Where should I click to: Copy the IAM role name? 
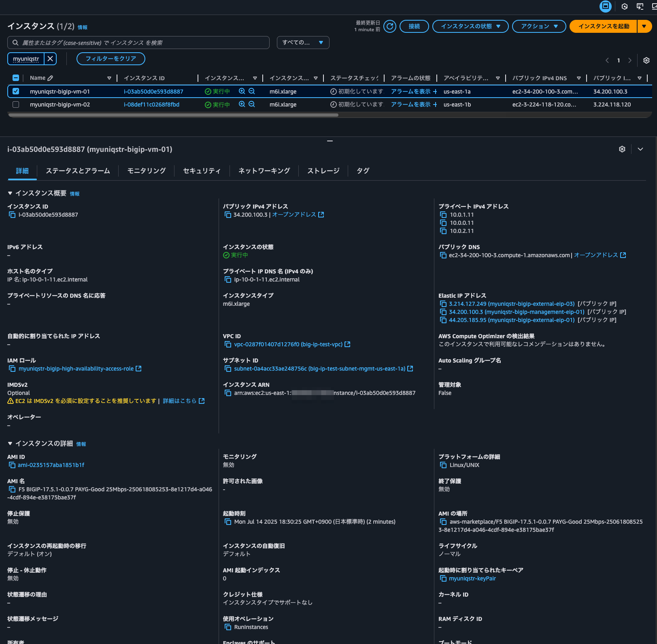(x=12, y=369)
